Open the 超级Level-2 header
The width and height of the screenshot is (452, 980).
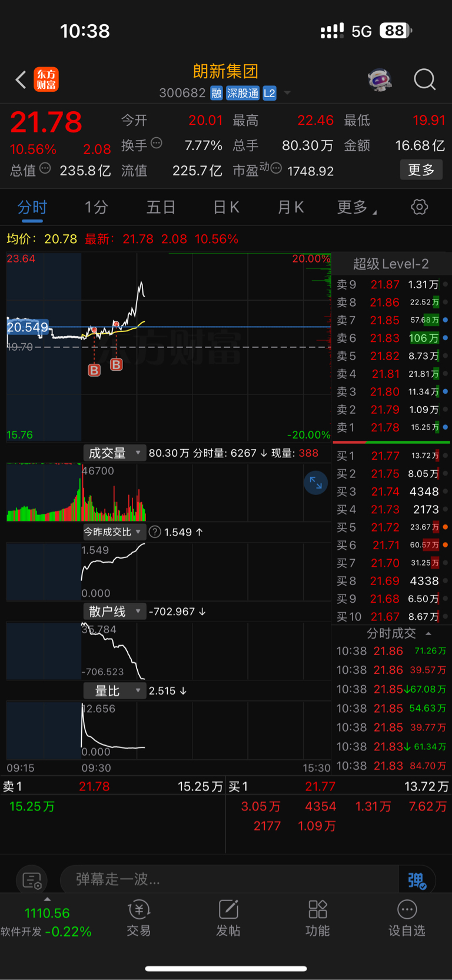tap(391, 264)
